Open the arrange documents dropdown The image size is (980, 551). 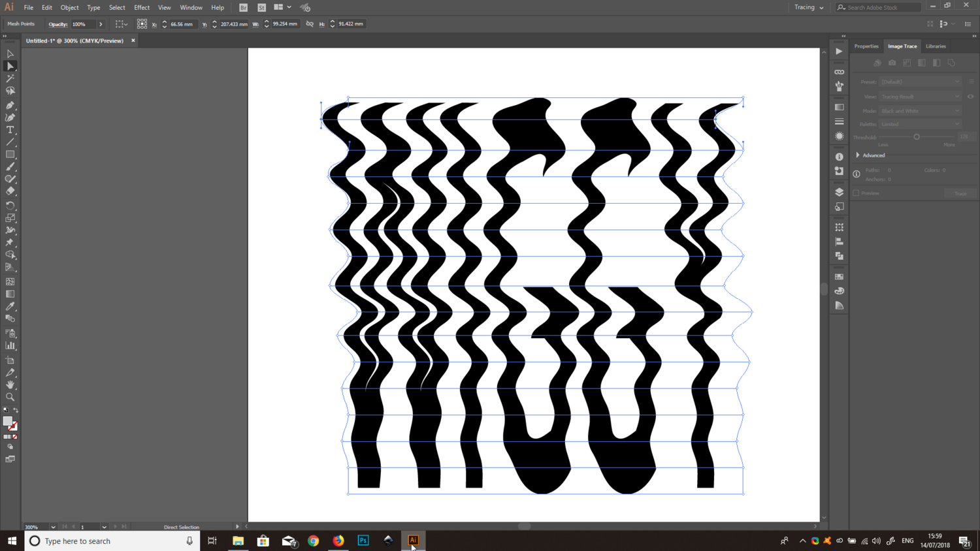tap(282, 7)
